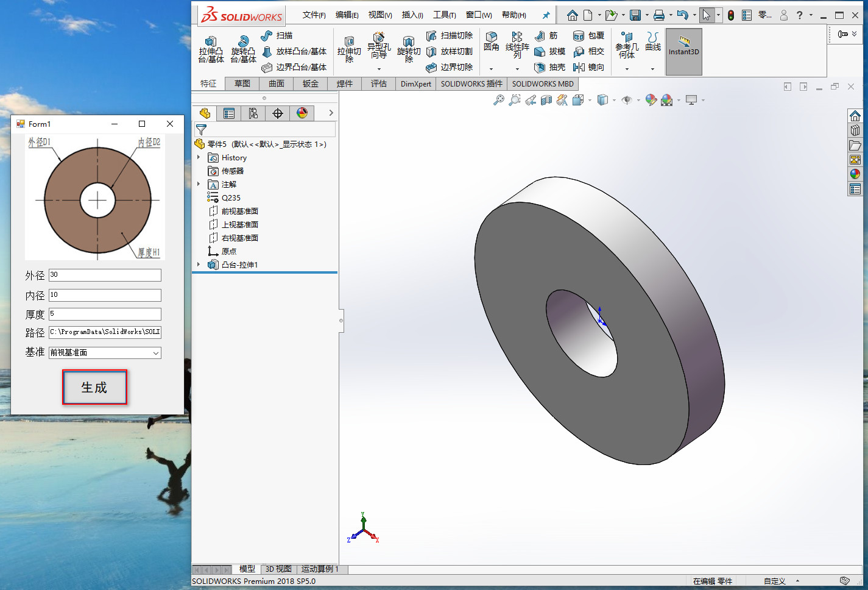Click the 外径 input field showing 30
This screenshot has width=868, height=590.
click(x=104, y=275)
